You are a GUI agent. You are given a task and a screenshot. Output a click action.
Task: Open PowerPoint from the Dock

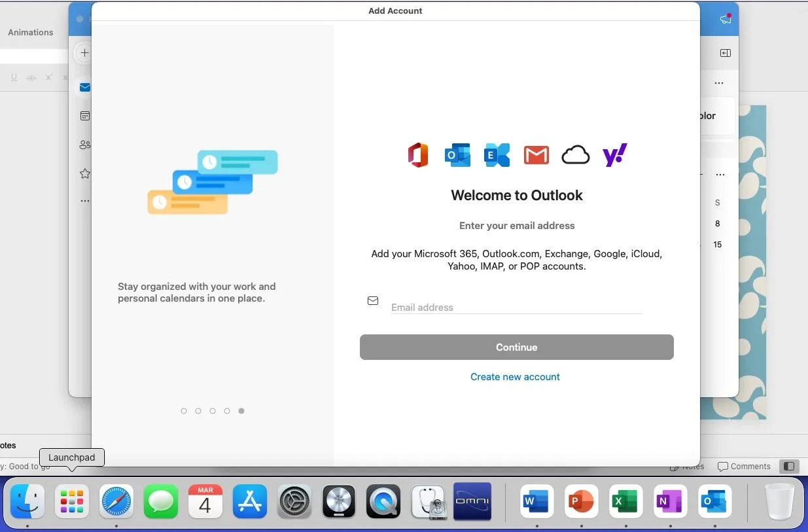[x=582, y=502]
